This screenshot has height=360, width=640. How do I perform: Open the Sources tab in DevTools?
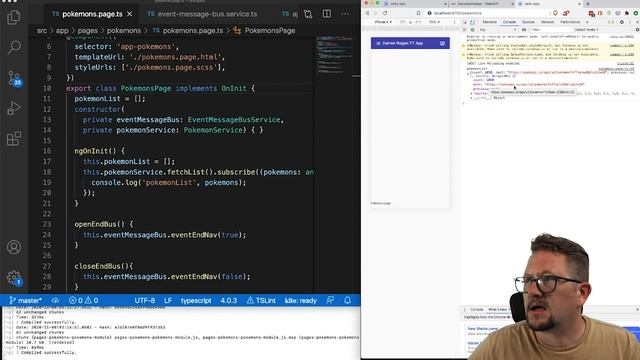[528, 22]
